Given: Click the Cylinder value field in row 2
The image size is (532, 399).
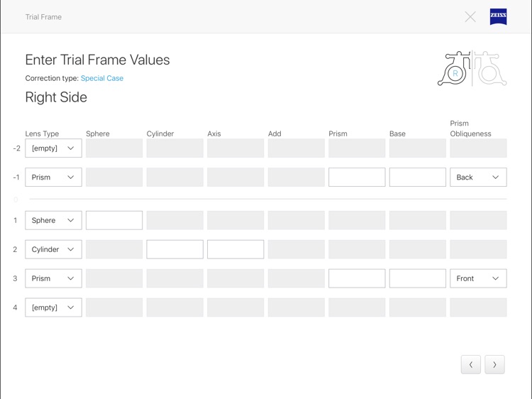Looking at the screenshot, I should tap(174, 249).
